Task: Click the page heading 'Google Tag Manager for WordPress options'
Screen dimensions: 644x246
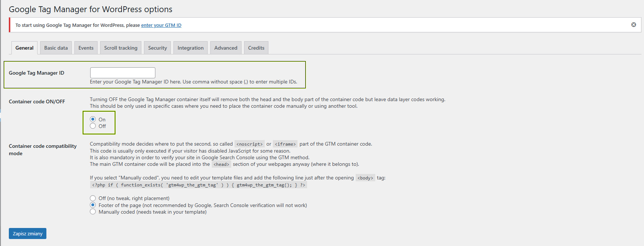Action: 91,9
